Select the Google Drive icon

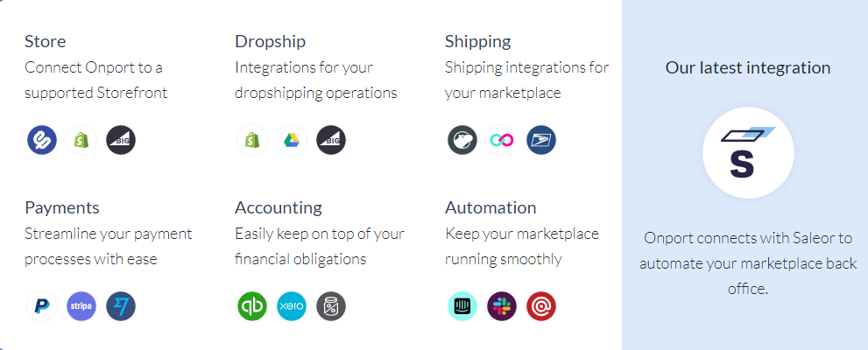(x=291, y=140)
